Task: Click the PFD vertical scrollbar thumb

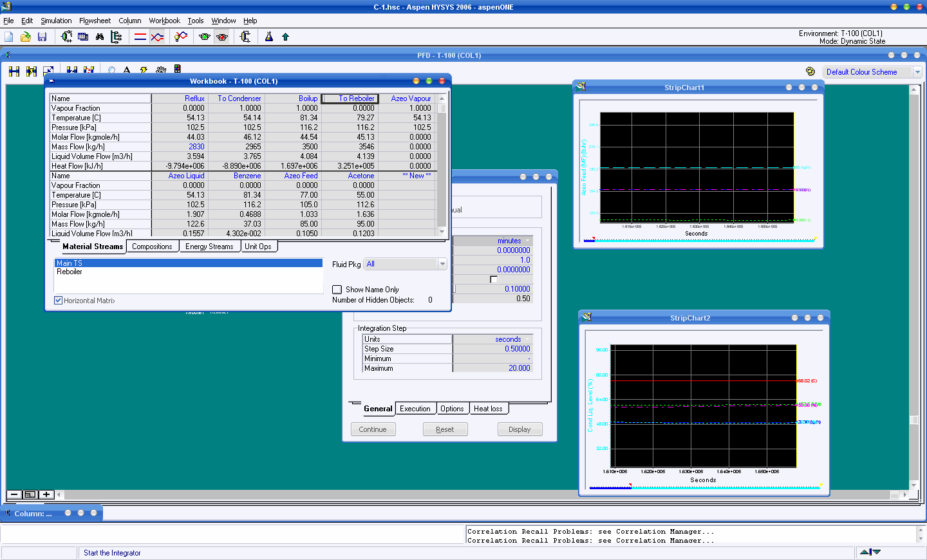Action: click(x=913, y=420)
